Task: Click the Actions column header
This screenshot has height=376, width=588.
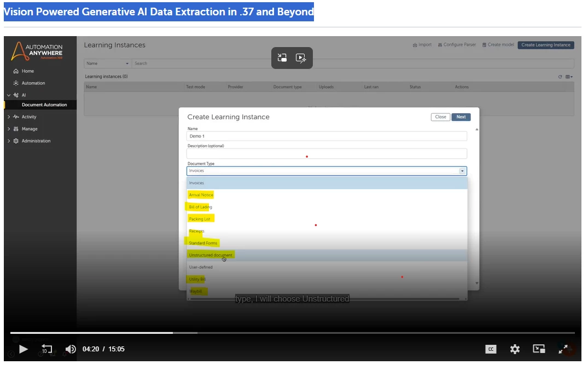Action: (x=462, y=86)
